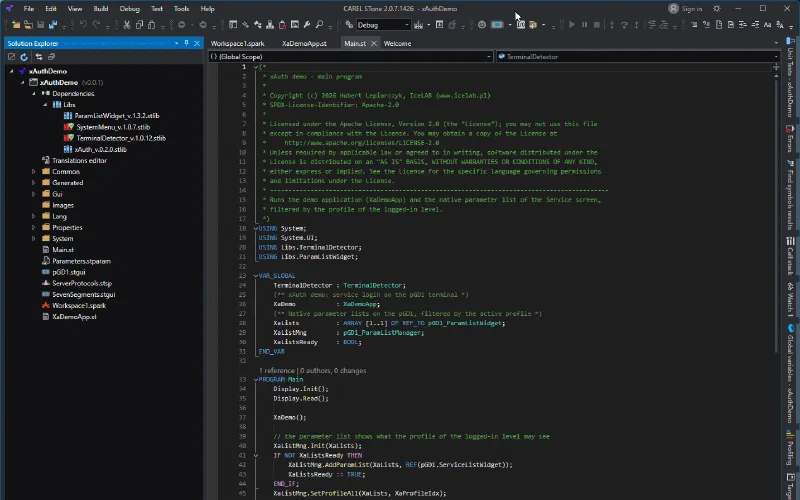Image resolution: width=800 pixels, height=500 pixels.
Task: Click the download-to-target toolbar icon
Action: click(x=439, y=24)
